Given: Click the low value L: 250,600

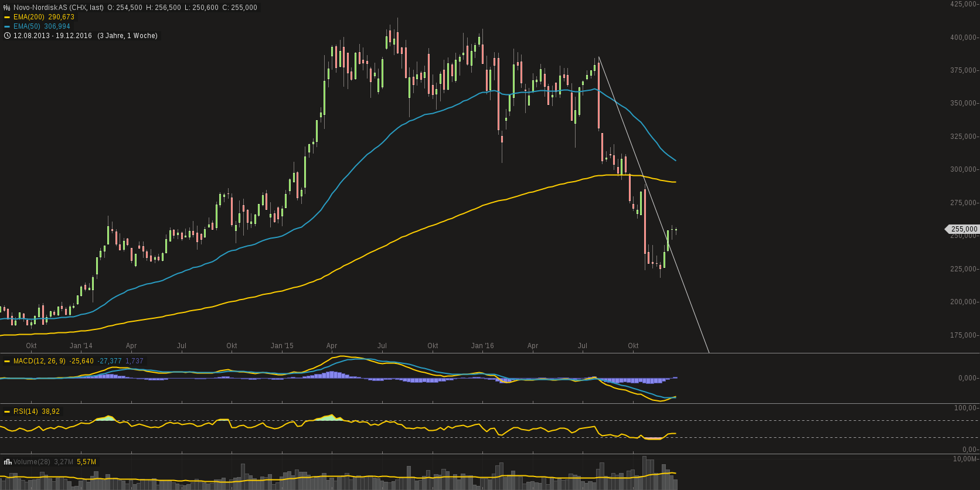Looking at the screenshot, I should click(202, 8).
